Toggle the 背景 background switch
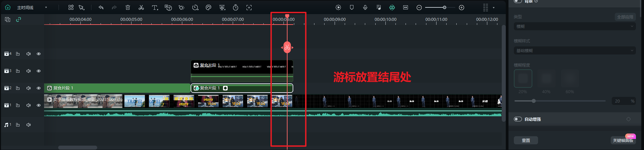 (x=518, y=1)
